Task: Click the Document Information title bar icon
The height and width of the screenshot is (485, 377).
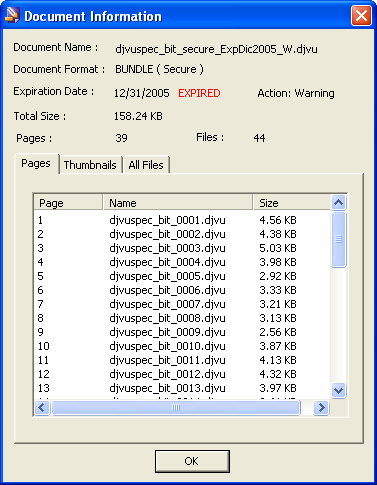Action: 12,15
